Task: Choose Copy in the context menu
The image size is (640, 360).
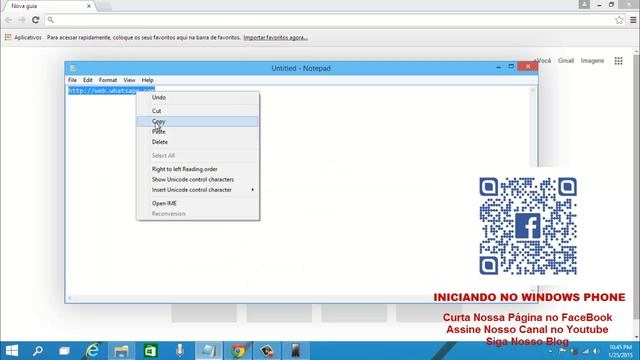Action: coord(198,121)
